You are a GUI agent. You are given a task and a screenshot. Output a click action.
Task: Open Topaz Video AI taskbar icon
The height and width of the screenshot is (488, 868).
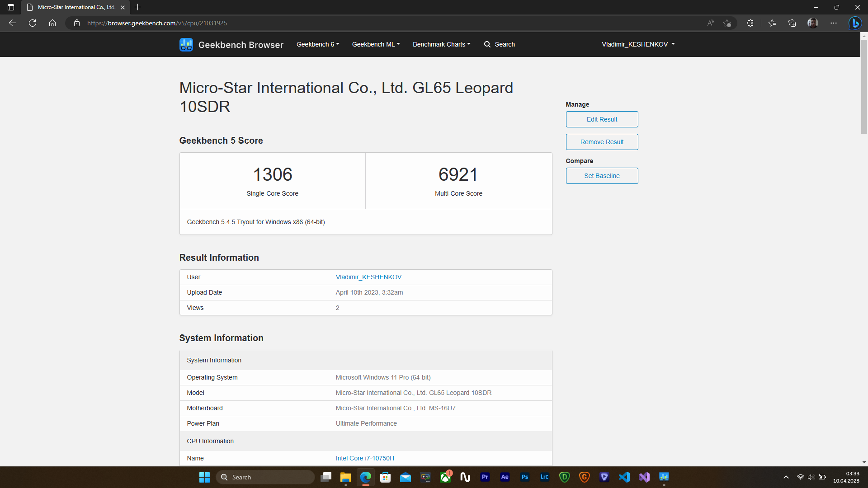[x=604, y=477]
